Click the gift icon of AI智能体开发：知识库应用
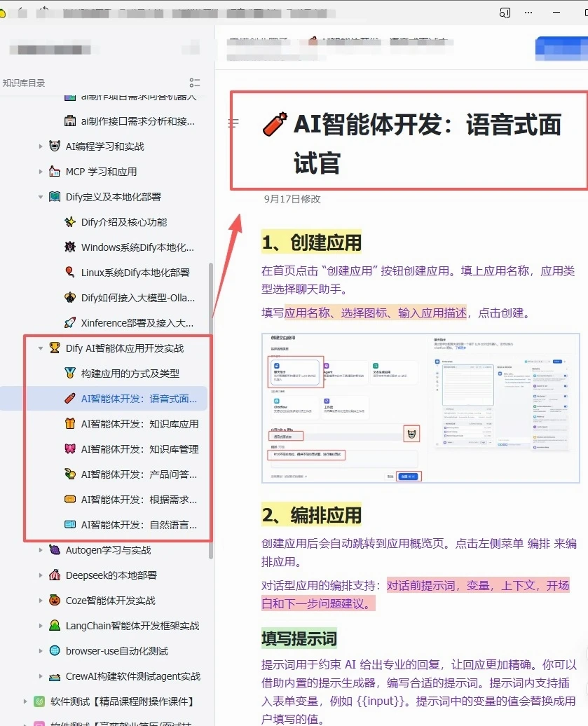Image resolution: width=588 pixels, height=726 pixels. (x=70, y=423)
